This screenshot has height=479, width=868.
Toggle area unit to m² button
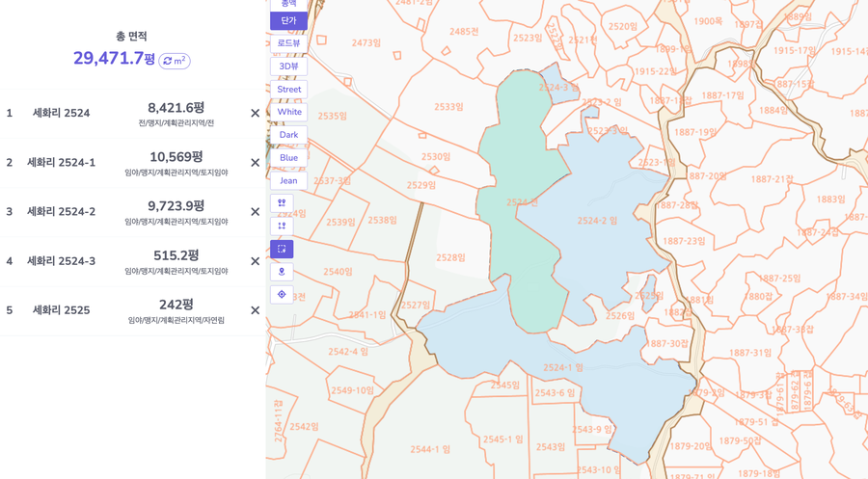point(175,61)
